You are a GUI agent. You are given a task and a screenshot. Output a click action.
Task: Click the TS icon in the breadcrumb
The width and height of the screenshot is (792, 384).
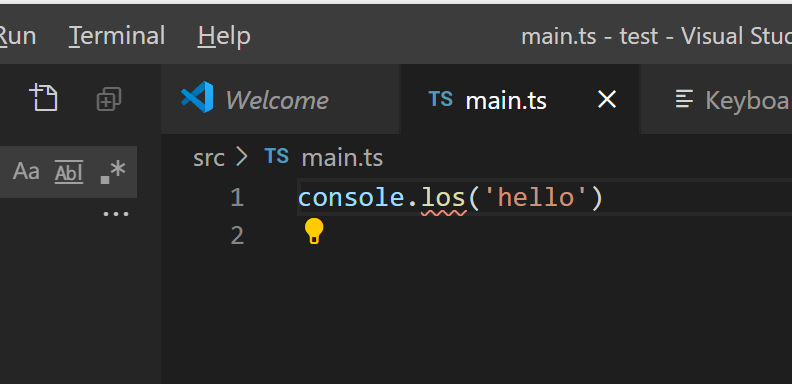pyautogui.click(x=277, y=157)
